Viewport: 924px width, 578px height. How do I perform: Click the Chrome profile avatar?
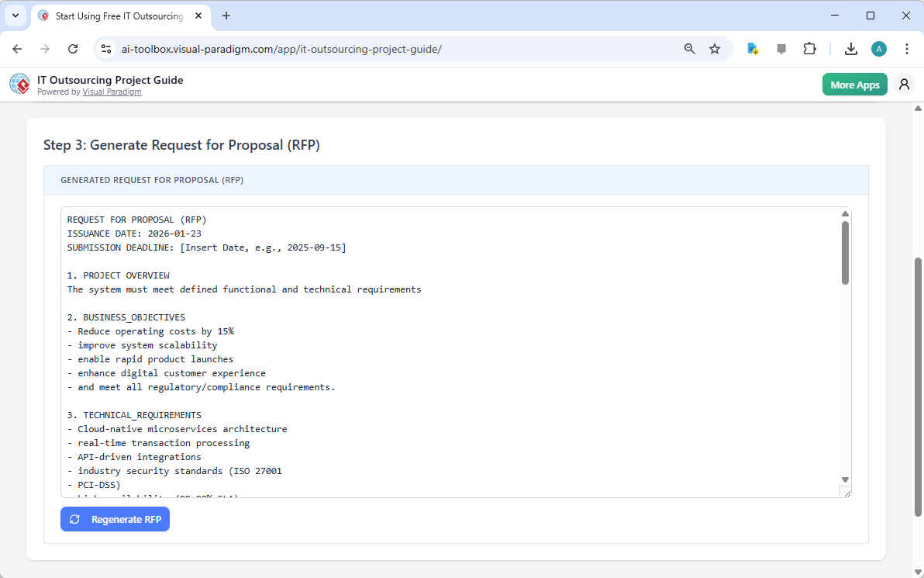coord(878,48)
